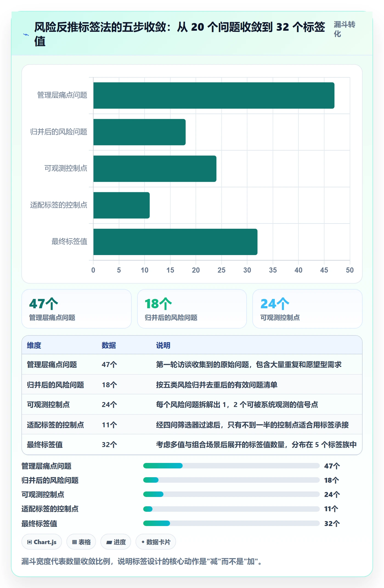Viewport: 384px width, 588px height.
Task: Click y-axis label 可观测控制点 in chart
Action: tap(66, 168)
